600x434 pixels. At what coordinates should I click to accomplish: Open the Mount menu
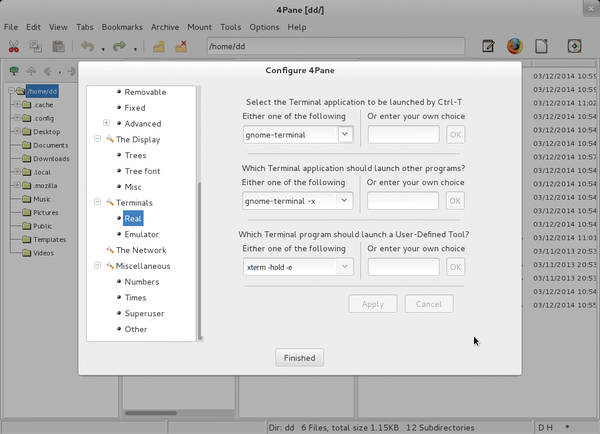click(x=199, y=27)
